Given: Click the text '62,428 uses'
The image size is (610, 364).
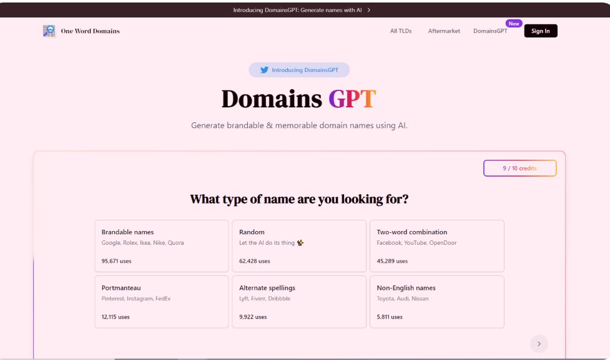Looking at the screenshot, I should coord(254,261).
